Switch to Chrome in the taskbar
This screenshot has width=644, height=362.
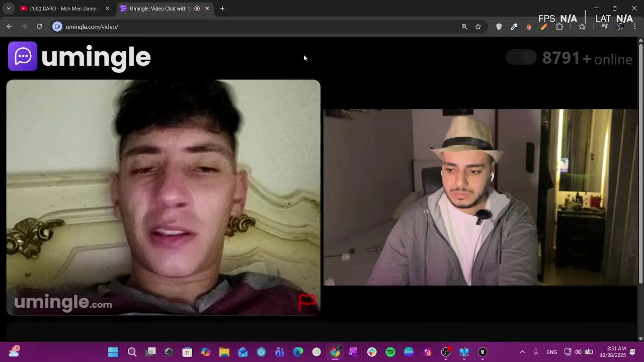pyautogui.click(x=335, y=352)
